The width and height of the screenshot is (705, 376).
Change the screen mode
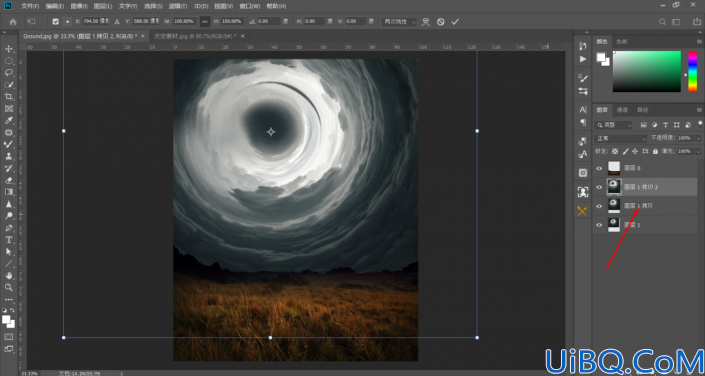click(9, 349)
